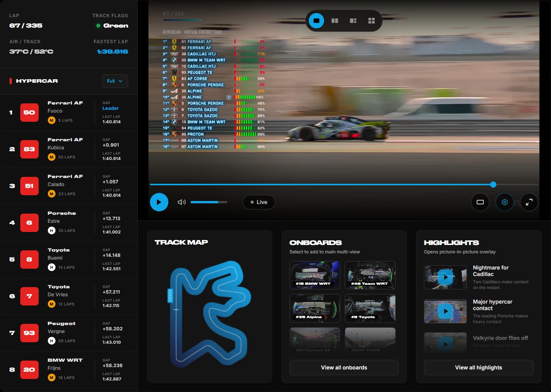Play the Nightmare for Cadillac highlight

(x=445, y=277)
